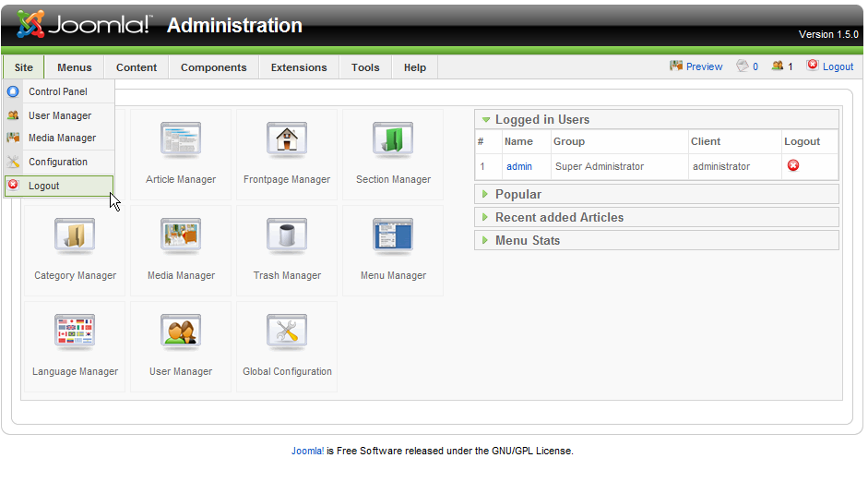This screenshot has height=482, width=868.
Task: Open the Frontpage Manager icon
Action: [286, 152]
